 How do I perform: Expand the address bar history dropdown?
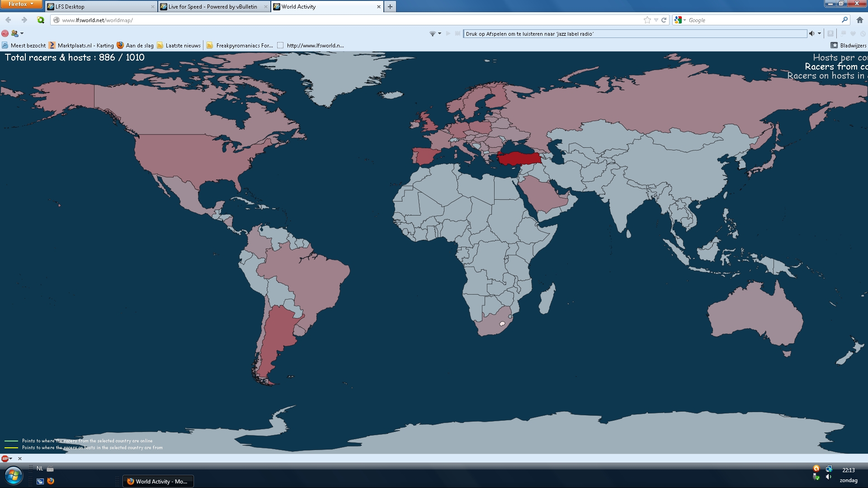click(656, 20)
